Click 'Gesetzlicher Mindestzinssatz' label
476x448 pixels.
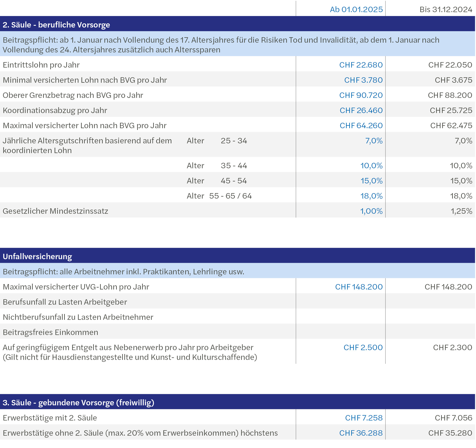click(55, 211)
